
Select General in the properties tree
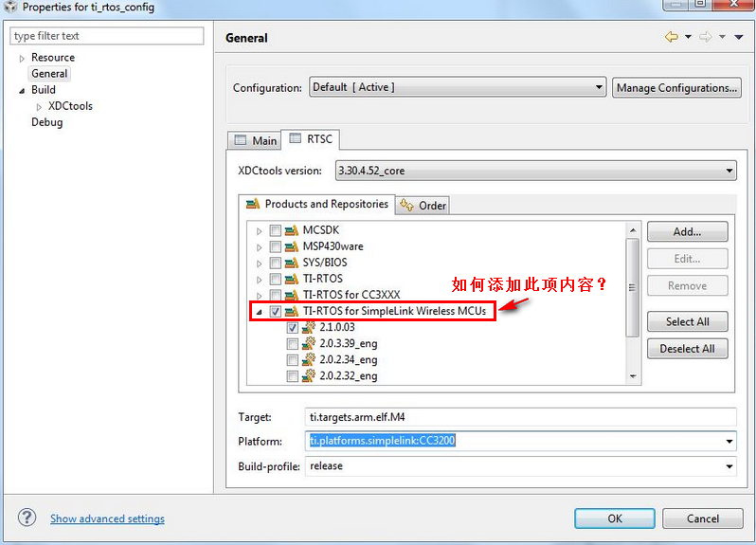(49, 73)
